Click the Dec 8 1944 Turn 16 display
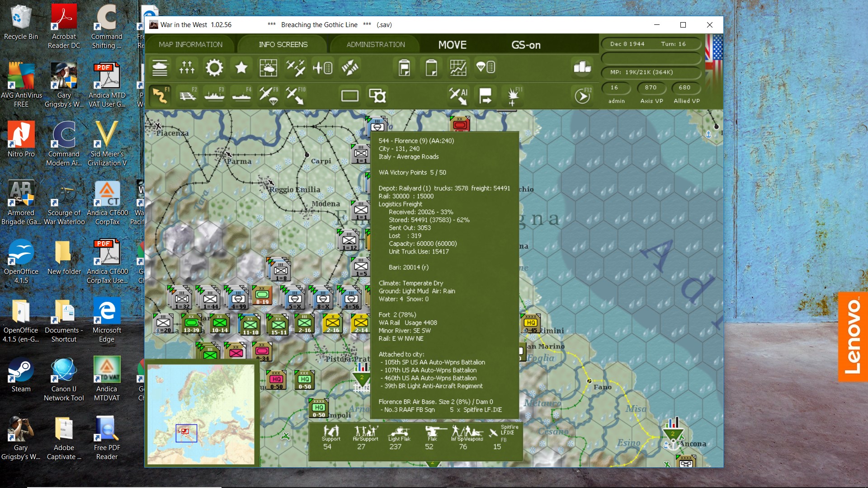 651,44
